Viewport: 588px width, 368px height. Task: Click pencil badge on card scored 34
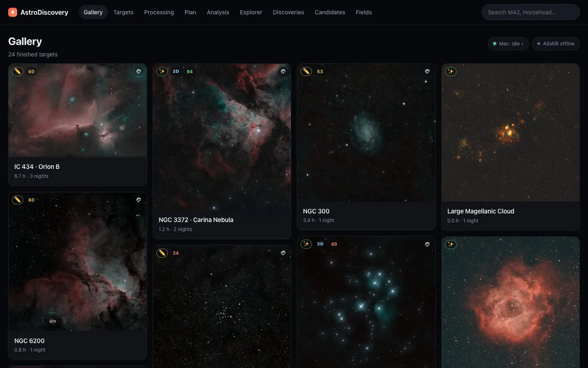click(162, 253)
